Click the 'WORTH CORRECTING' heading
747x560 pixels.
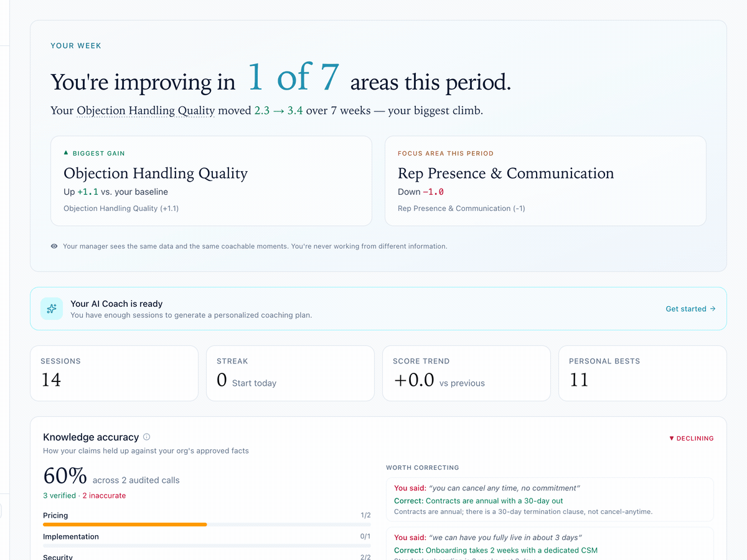(423, 467)
